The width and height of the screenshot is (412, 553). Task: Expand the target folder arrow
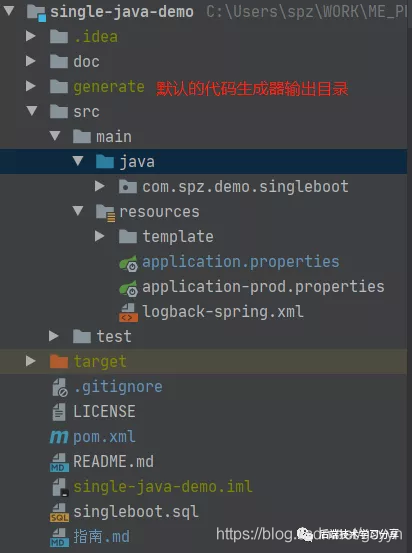31,361
